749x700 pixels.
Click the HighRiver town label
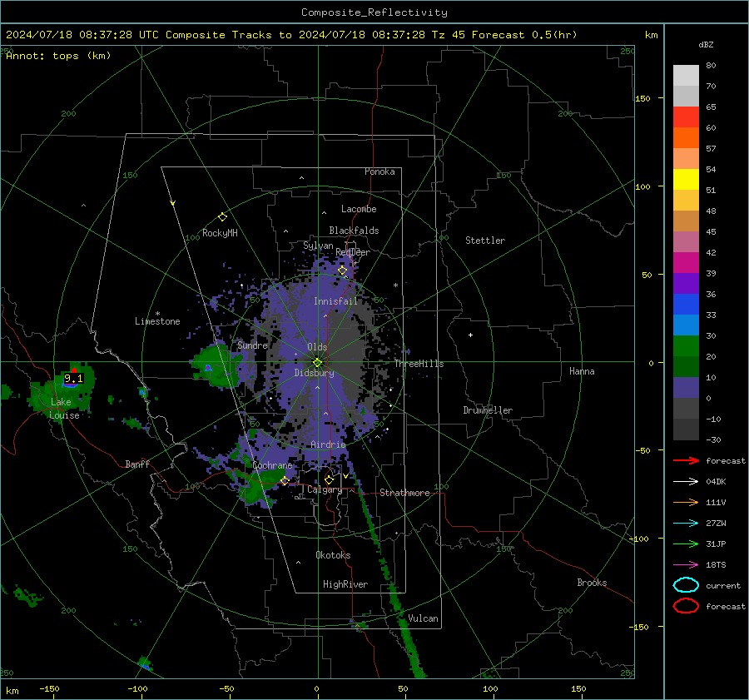(345, 584)
